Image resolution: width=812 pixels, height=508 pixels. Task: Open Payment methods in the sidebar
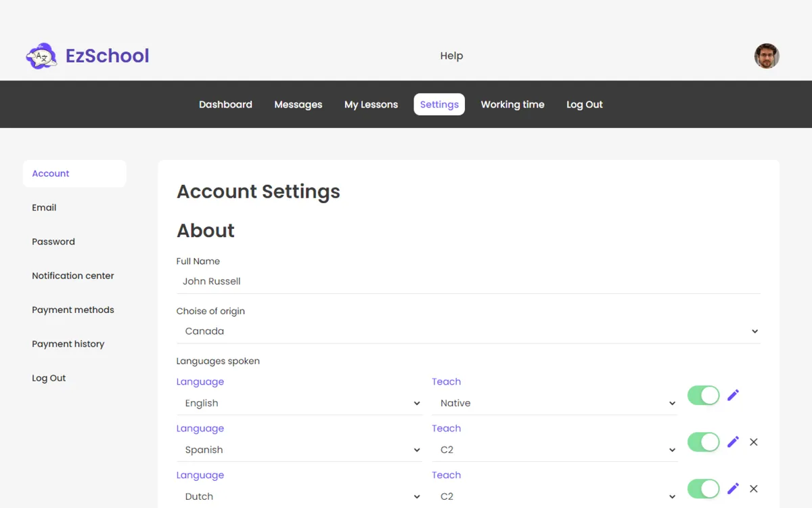click(x=74, y=310)
